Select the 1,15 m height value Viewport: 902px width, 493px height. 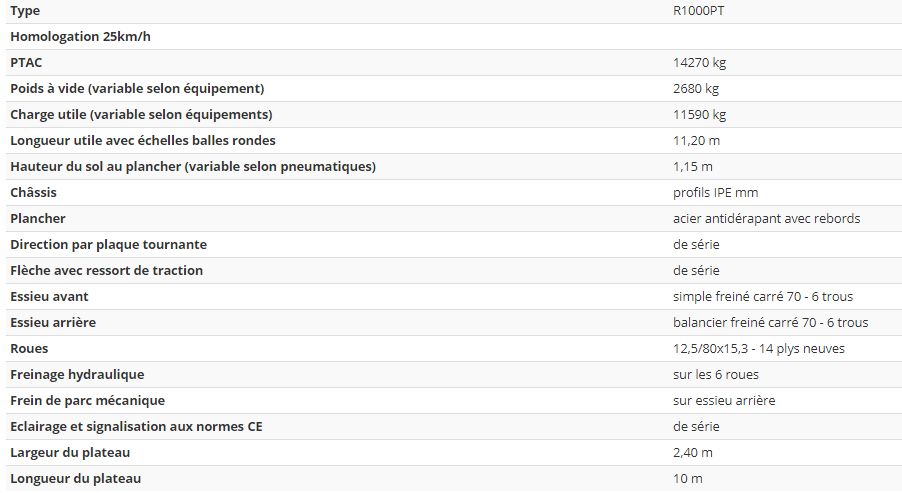click(692, 166)
